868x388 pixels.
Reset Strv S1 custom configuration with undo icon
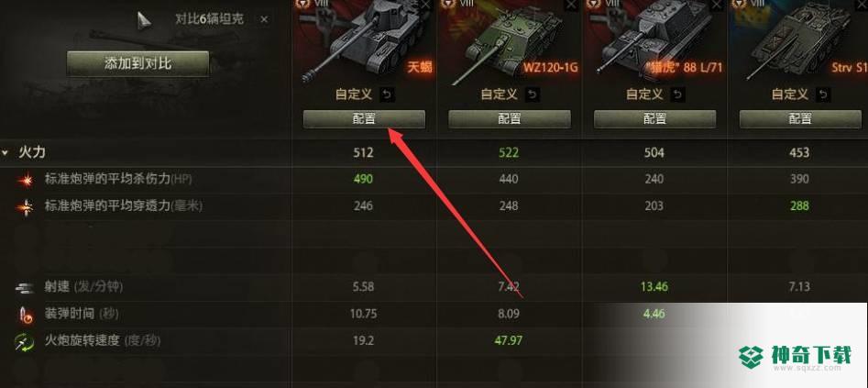pos(824,94)
